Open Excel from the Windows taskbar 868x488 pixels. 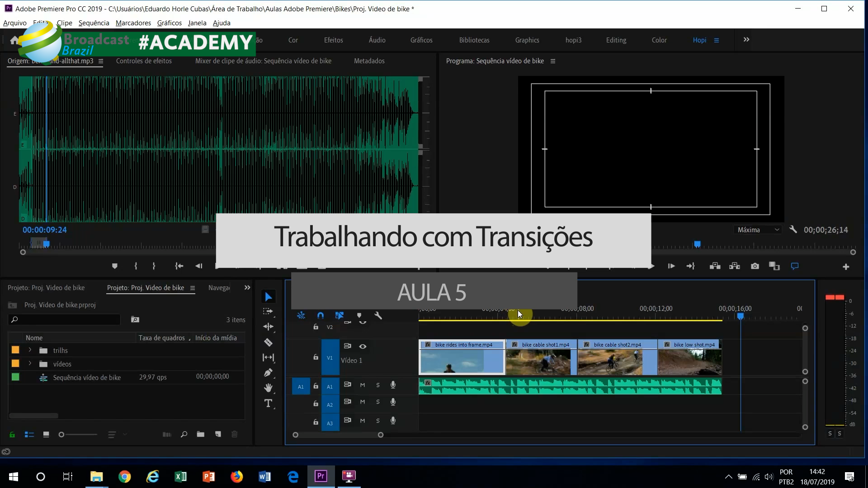(180, 476)
